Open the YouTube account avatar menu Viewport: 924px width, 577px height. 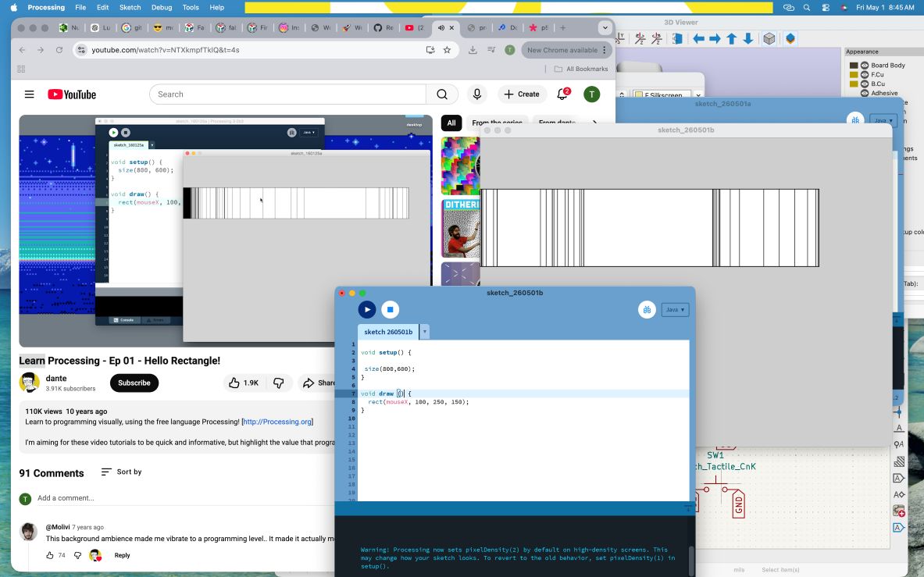click(591, 94)
